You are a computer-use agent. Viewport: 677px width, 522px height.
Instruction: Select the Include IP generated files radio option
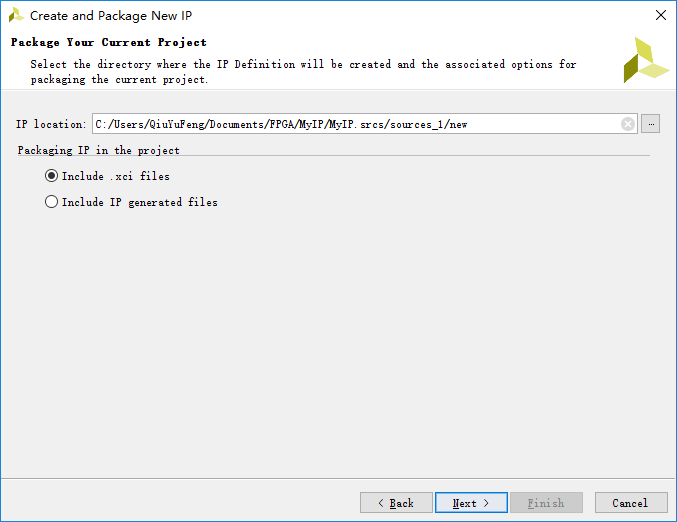(x=51, y=202)
